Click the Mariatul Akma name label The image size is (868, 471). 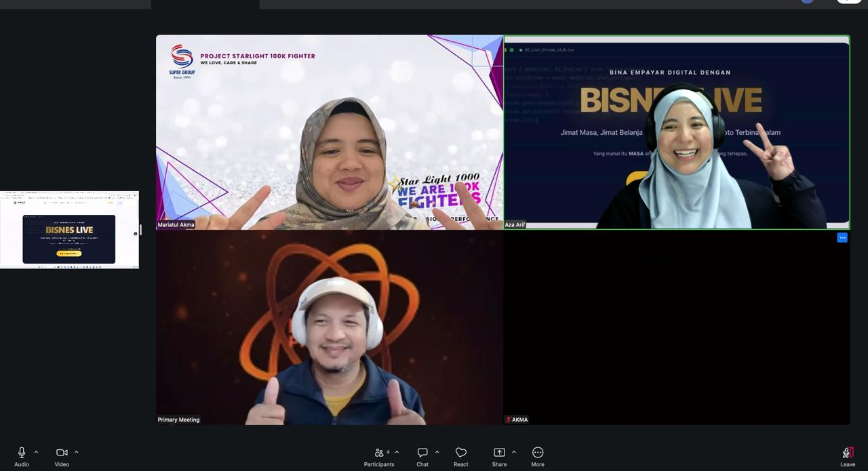pyautogui.click(x=176, y=224)
